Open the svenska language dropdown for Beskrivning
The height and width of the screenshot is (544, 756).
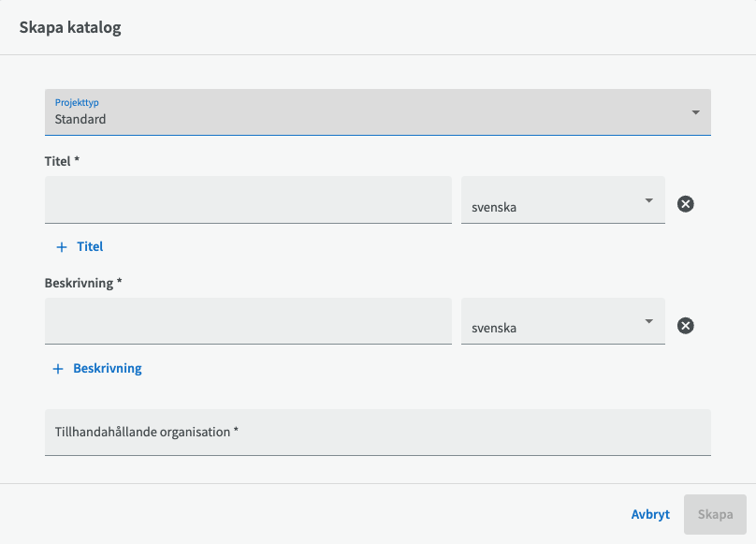click(x=562, y=321)
